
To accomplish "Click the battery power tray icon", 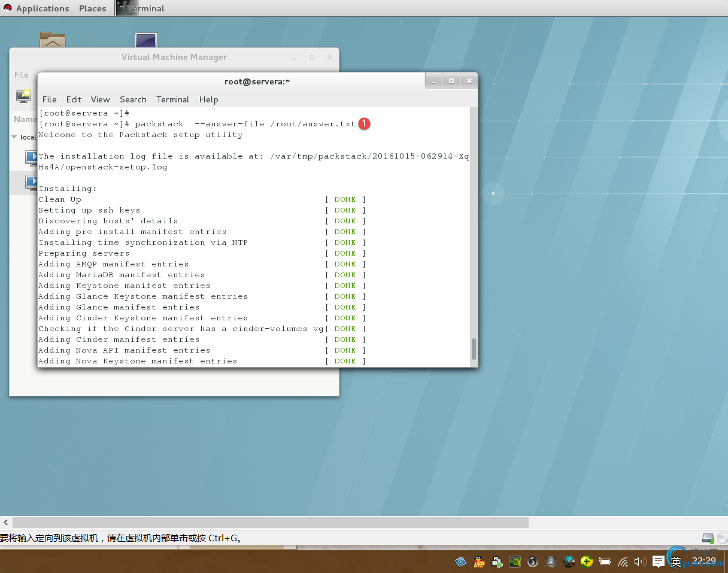I will [605, 562].
